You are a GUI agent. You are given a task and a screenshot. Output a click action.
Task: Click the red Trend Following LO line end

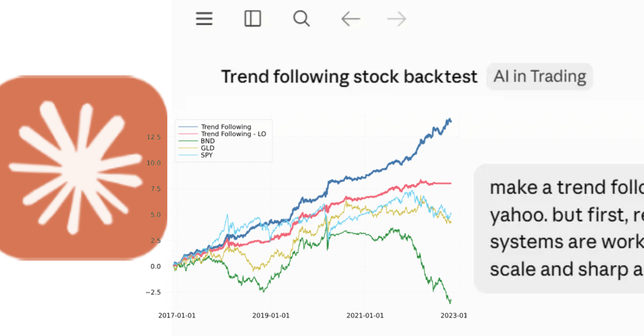(x=450, y=183)
